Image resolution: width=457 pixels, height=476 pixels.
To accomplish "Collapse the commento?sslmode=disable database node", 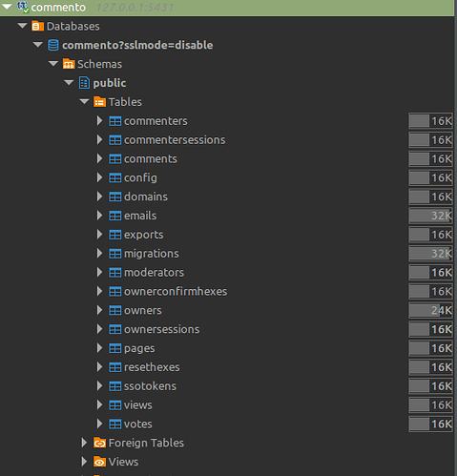I will (38, 45).
